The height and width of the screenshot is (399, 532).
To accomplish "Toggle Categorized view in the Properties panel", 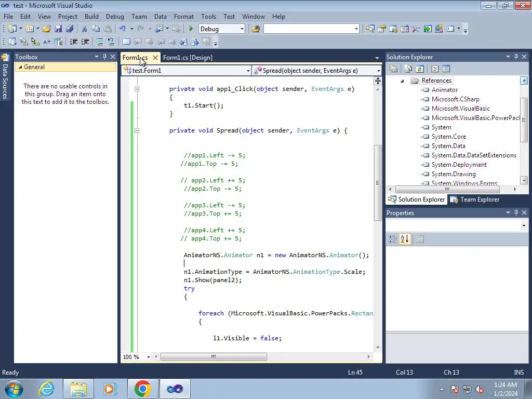I will click(x=393, y=239).
